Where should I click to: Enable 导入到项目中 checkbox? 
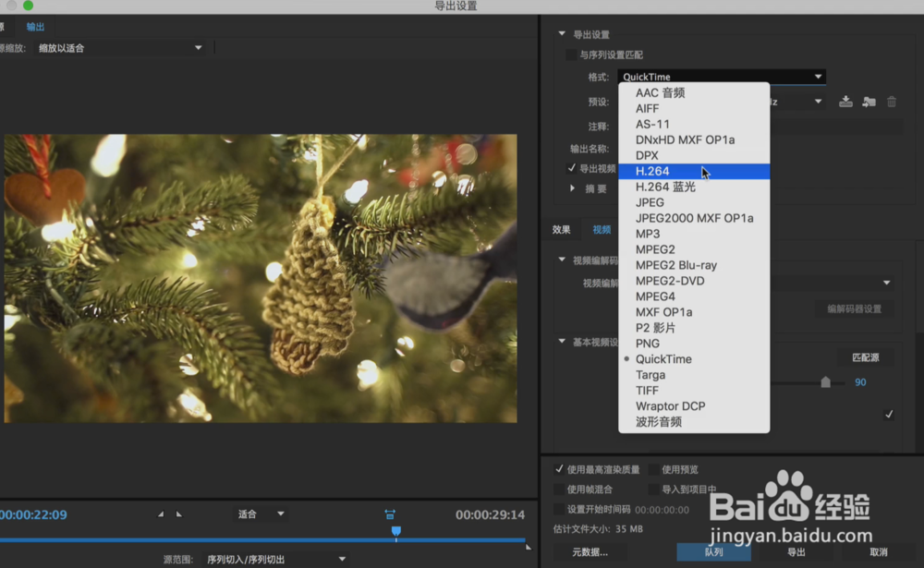click(653, 489)
